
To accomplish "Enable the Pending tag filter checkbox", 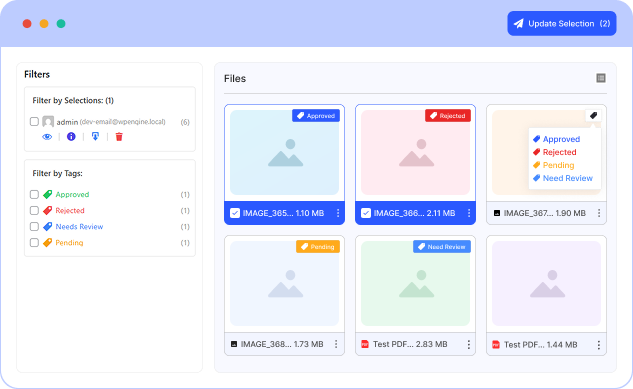I will pos(34,243).
